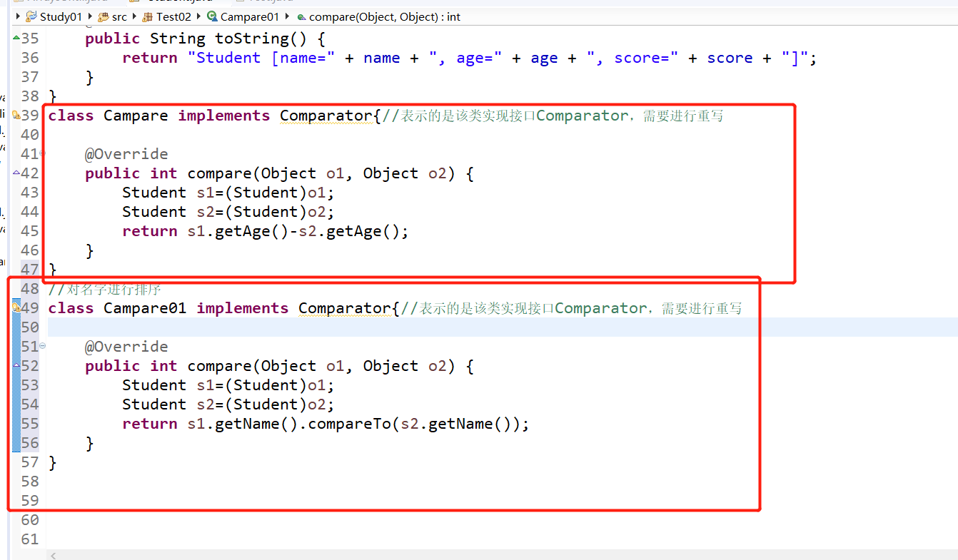Open the Test02 package breadcrumb
This screenshot has width=958, height=560.
[x=168, y=16]
